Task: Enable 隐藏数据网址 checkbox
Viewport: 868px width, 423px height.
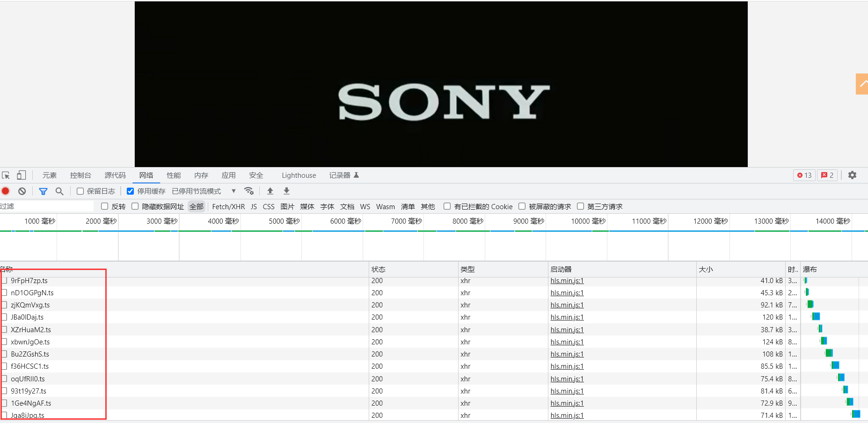Action: click(x=135, y=206)
